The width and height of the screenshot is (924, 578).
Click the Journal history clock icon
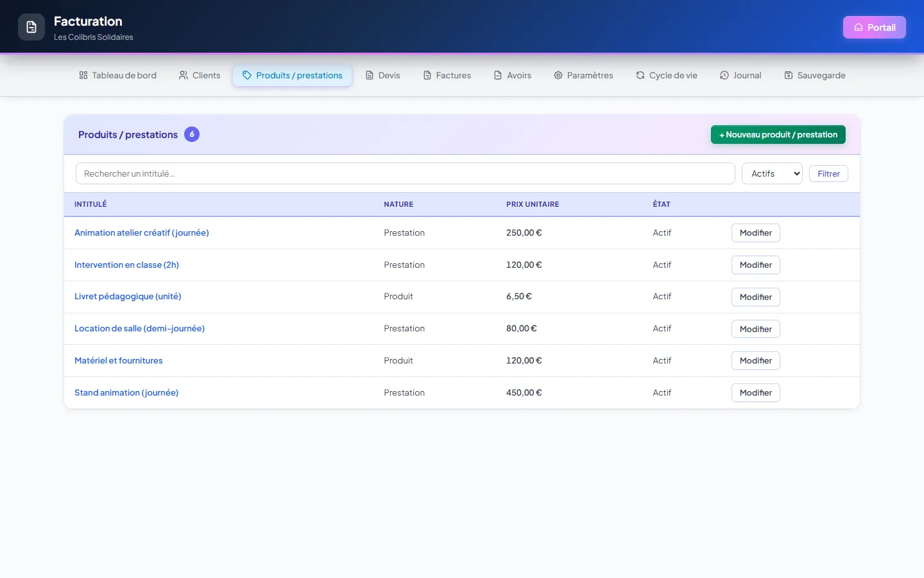click(724, 75)
